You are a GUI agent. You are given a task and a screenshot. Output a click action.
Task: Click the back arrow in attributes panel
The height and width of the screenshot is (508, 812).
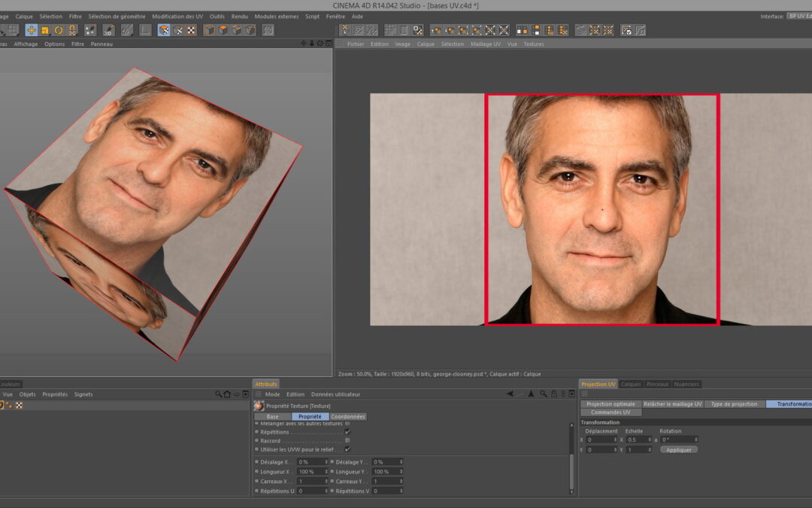509,394
